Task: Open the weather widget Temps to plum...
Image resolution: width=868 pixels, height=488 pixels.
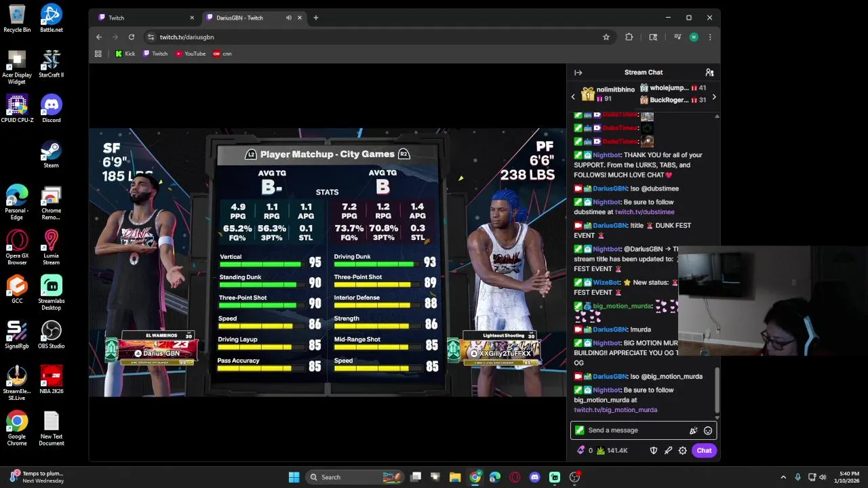Action: point(37,477)
